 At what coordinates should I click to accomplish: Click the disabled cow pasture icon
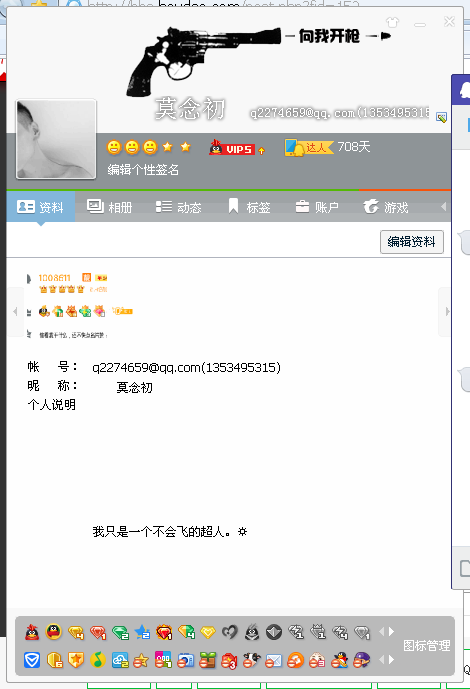[x=252, y=660]
